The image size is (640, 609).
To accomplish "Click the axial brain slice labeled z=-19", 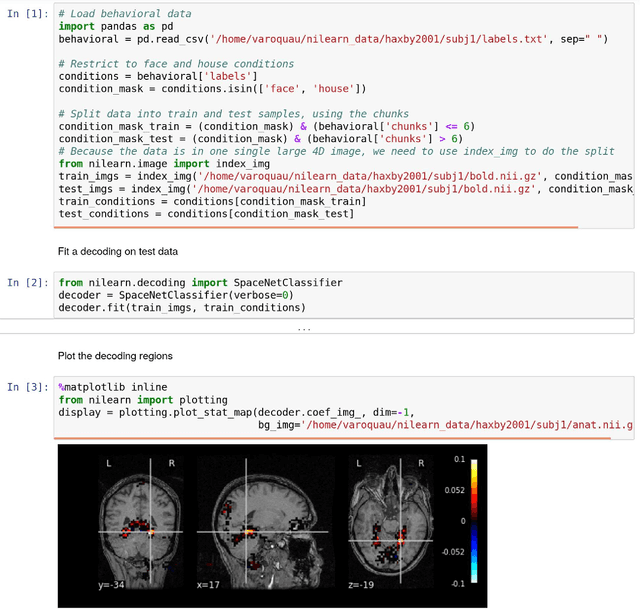I will (x=390, y=525).
